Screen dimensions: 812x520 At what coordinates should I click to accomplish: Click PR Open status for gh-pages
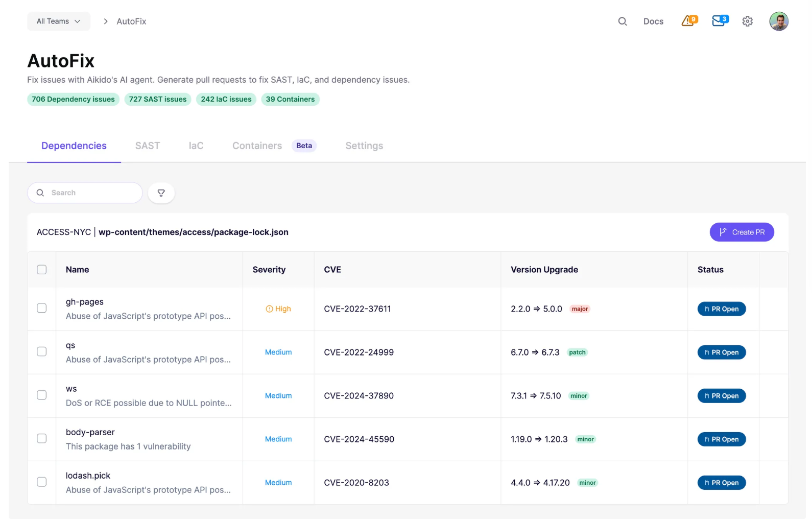pos(722,309)
